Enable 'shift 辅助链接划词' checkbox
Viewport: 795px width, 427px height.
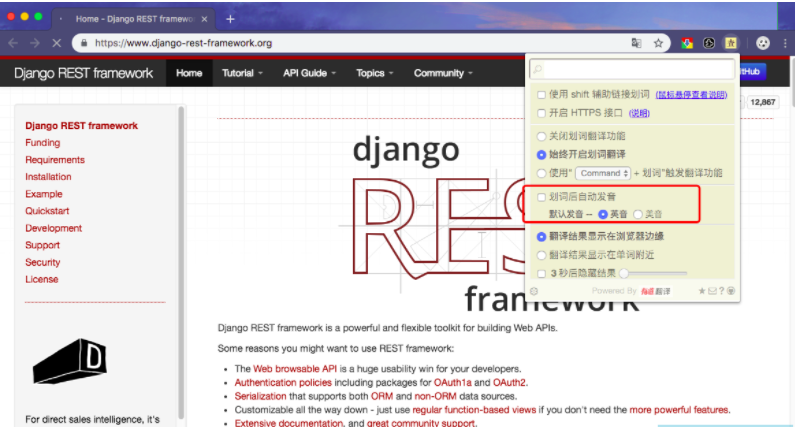pyautogui.click(x=541, y=95)
